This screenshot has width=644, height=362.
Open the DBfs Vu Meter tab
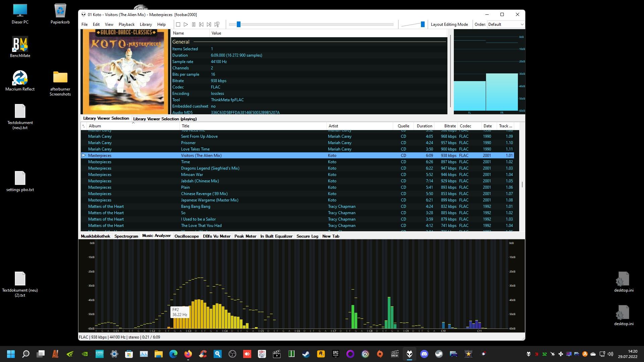(x=217, y=236)
